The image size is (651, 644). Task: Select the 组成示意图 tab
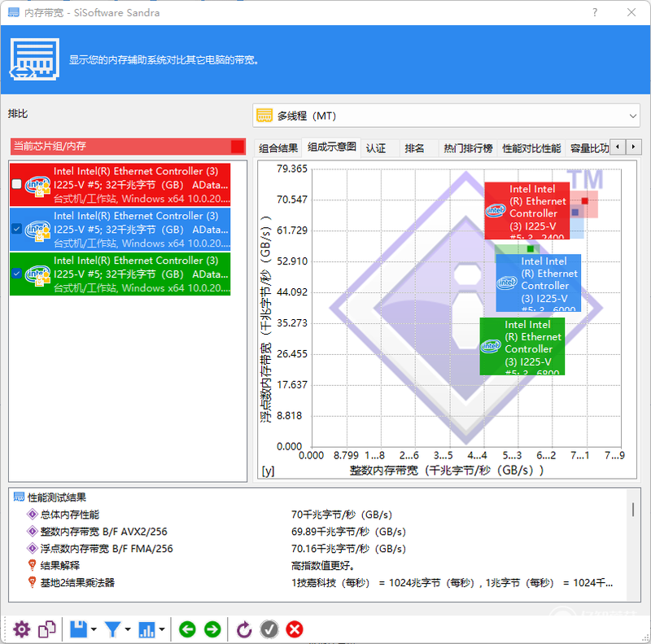coord(332,147)
